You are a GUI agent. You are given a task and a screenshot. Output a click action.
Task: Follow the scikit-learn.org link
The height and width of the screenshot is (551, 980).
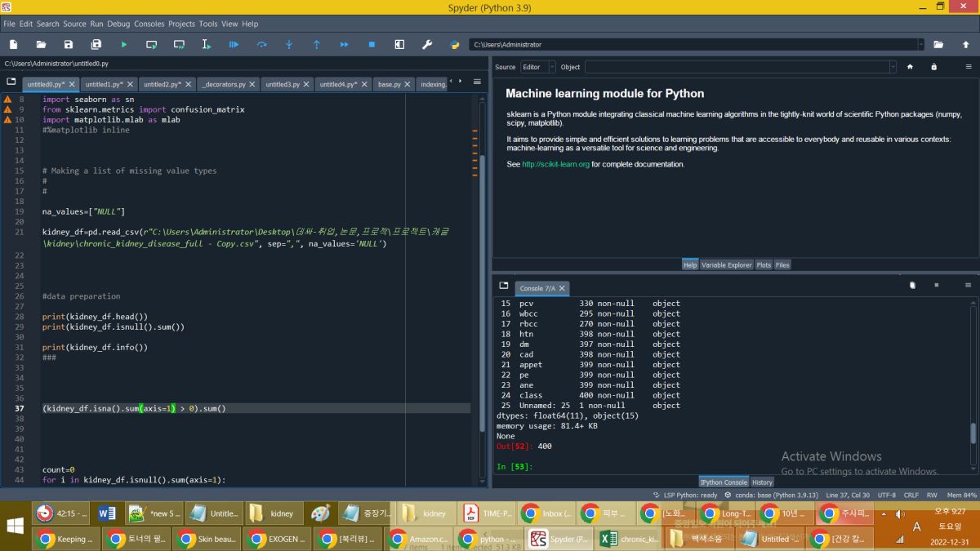pos(555,164)
